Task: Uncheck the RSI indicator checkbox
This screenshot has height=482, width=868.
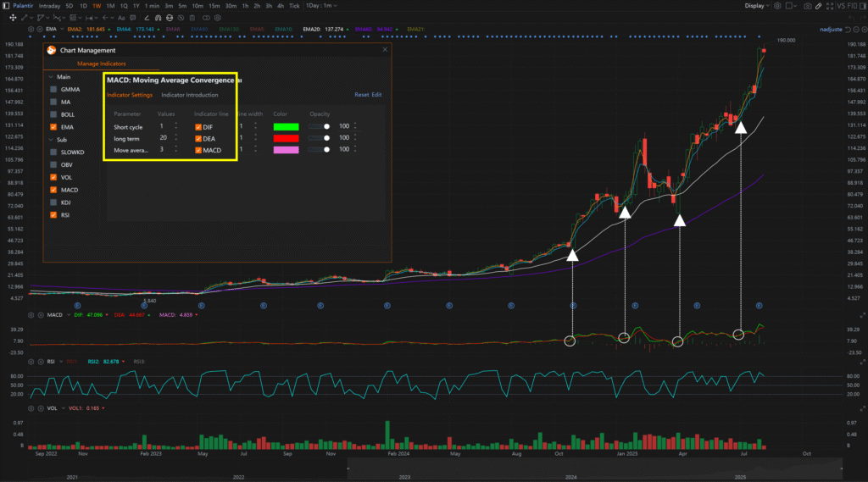Action: [54, 216]
